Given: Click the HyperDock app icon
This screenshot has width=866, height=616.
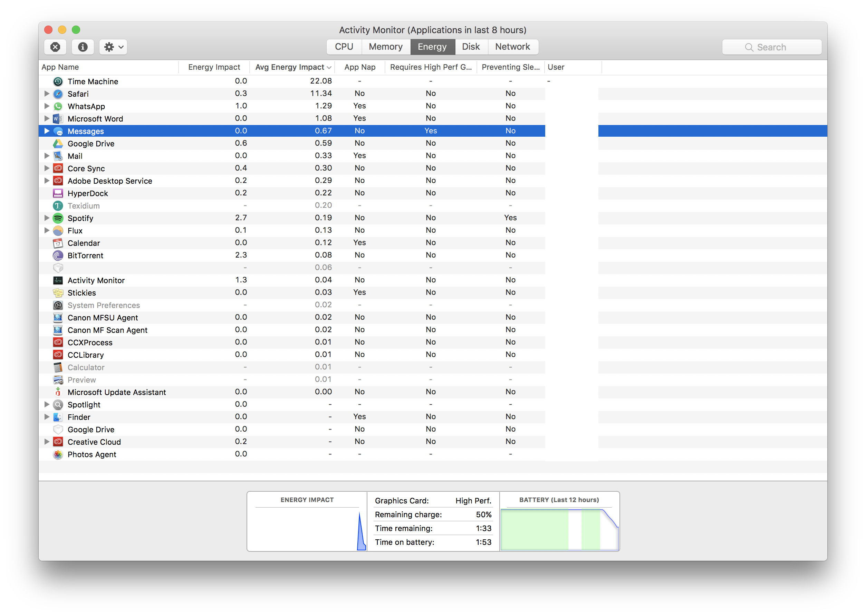Looking at the screenshot, I should [58, 193].
